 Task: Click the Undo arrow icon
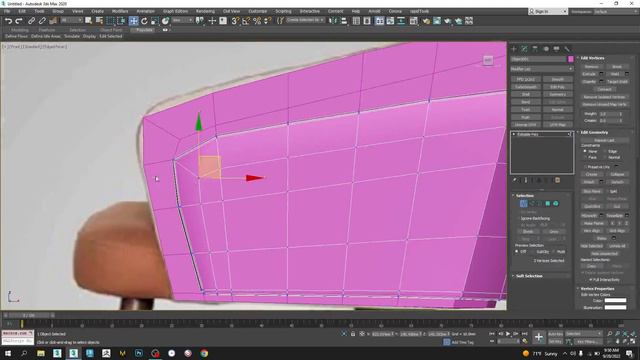tap(8, 21)
